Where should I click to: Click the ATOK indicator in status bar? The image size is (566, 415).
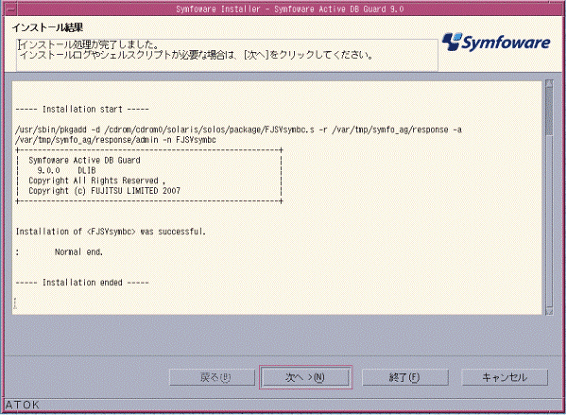(22, 405)
